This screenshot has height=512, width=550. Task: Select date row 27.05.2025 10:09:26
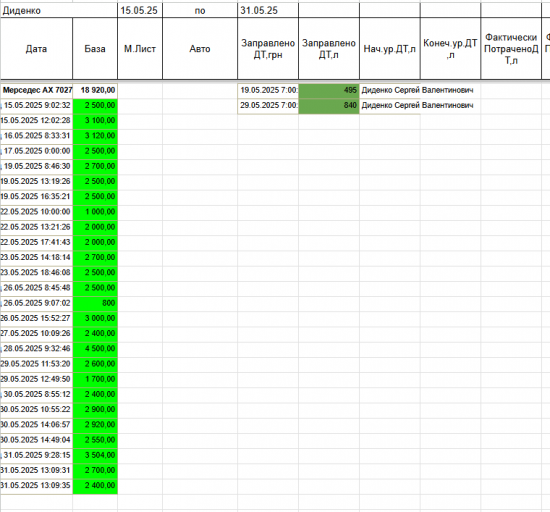[36, 334]
